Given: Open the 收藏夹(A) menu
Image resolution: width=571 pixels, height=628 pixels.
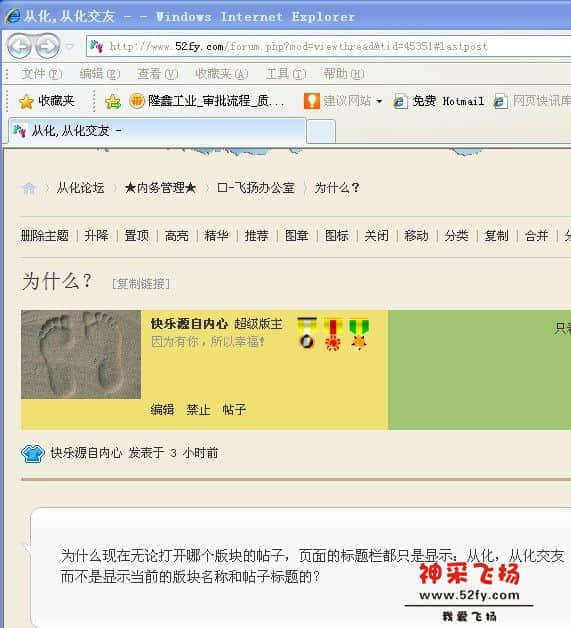Looking at the screenshot, I should pos(221,74).
